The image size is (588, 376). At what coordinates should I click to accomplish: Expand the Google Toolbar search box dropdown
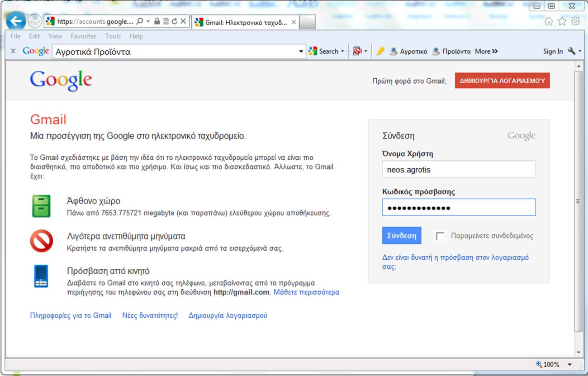[x=302, y=52]
